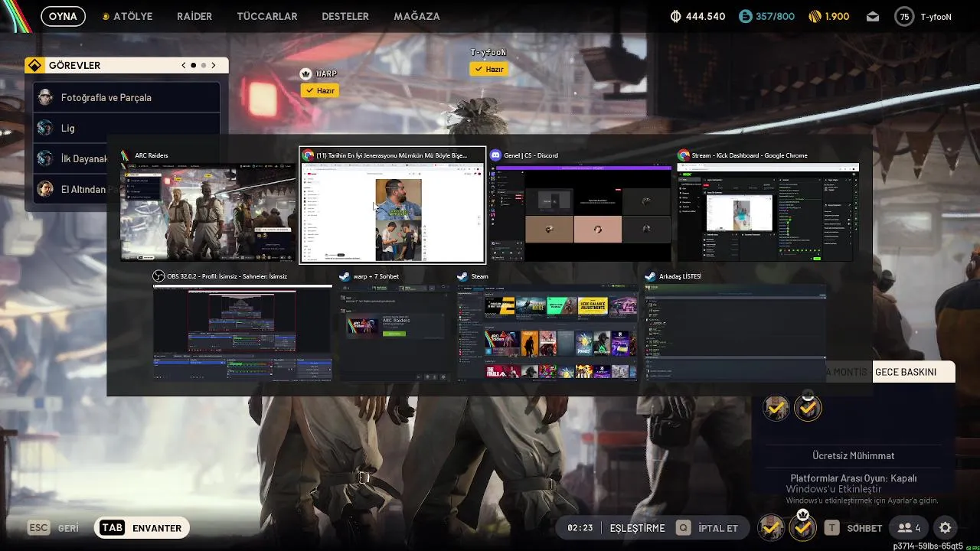Click the ESC GERİ back button
This screenshot has height=551, width=980.
click(54, 528)
